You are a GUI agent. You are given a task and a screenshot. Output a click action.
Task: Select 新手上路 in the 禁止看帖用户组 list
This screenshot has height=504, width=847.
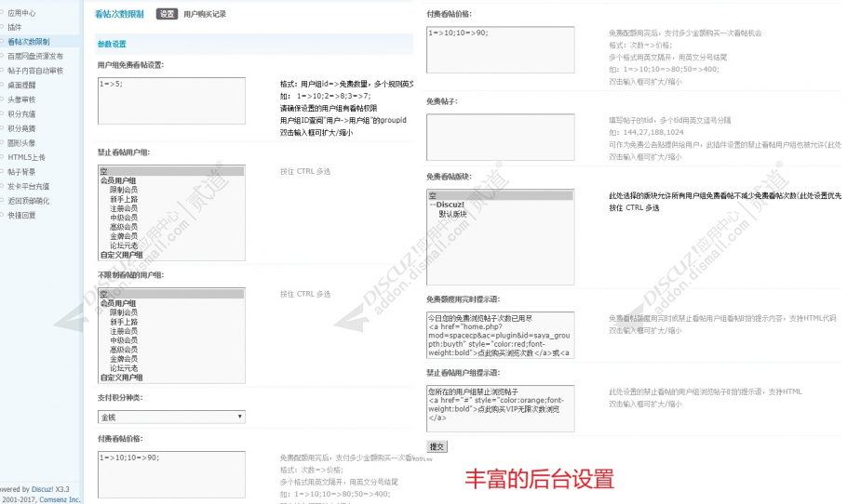(x=124, y=199)
